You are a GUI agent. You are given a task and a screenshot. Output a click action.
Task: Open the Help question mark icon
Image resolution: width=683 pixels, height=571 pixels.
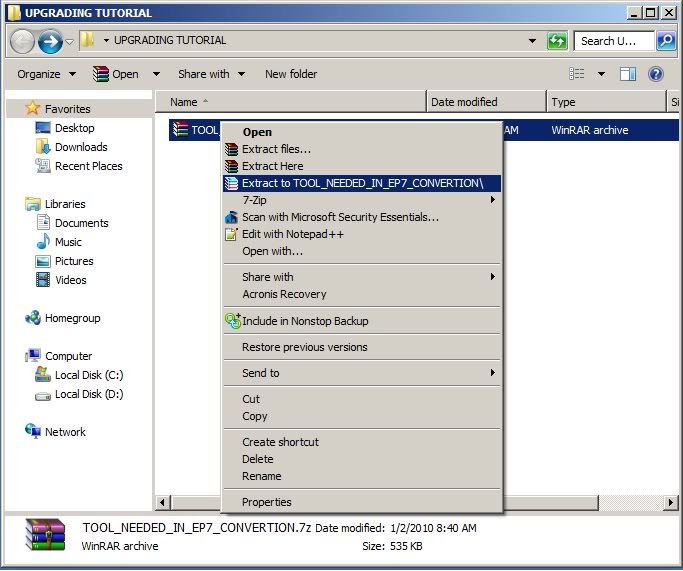pos(656,74)
